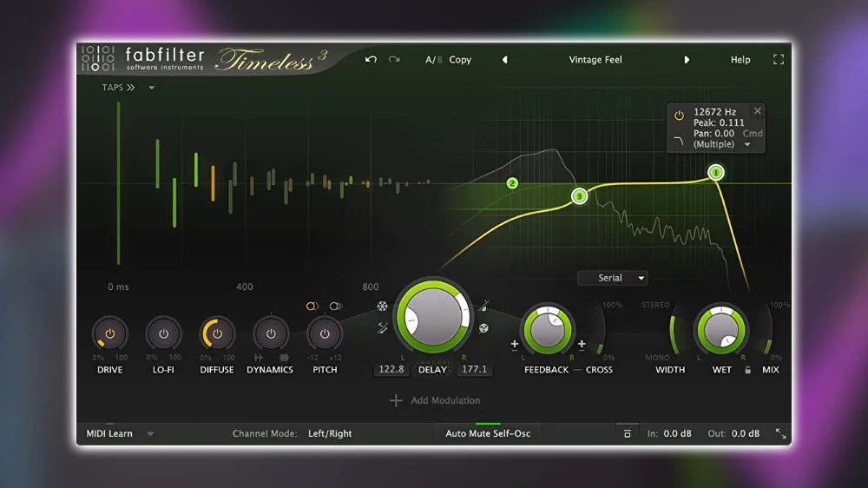Click the tape reel icon right of delay
The height and width of the screenshot is (488, 868).
(x=483, y=328)
